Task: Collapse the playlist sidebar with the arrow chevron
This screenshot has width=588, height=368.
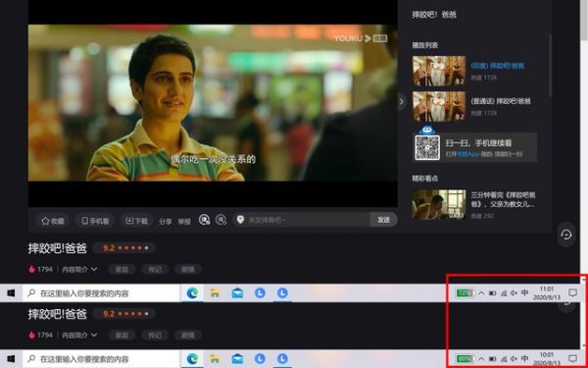Action: point(402,101)
